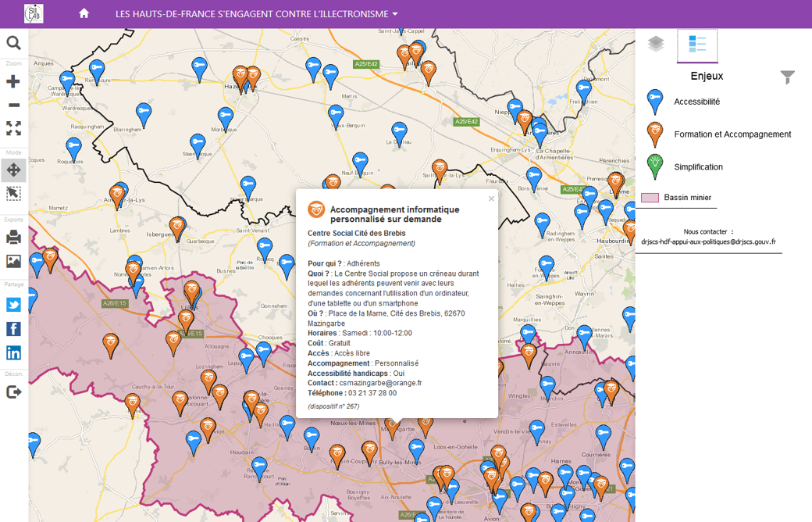Click the blue marker at Neuf-Berquin
The height and width of the screenshot is (522, 812).
click(x=360, y=164)
